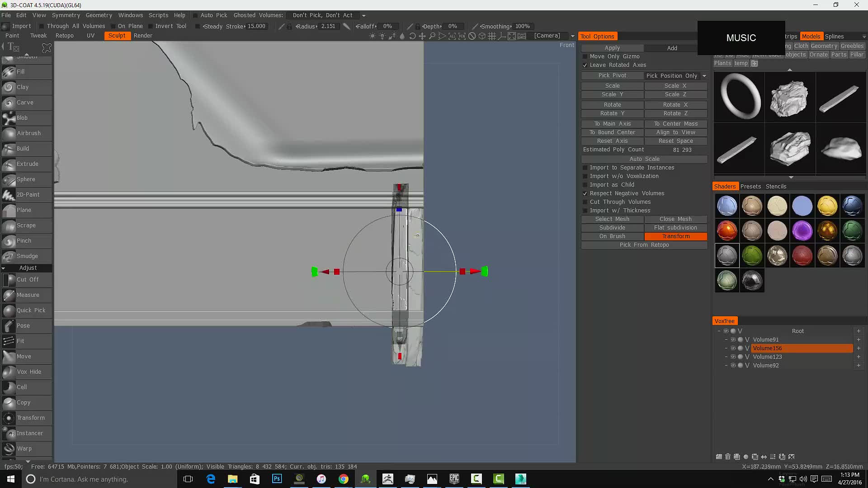This screenshot has width=868, height=488.
Task: Toggle Leave Rotated Axes checkbox
Action: (585, 65)
